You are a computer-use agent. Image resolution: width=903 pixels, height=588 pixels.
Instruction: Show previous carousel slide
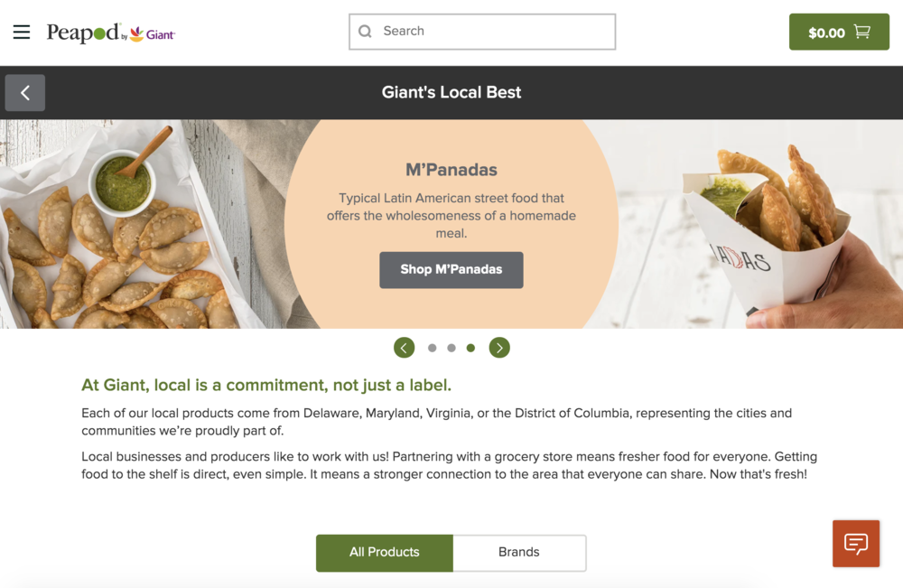click(x=405, y=348)
